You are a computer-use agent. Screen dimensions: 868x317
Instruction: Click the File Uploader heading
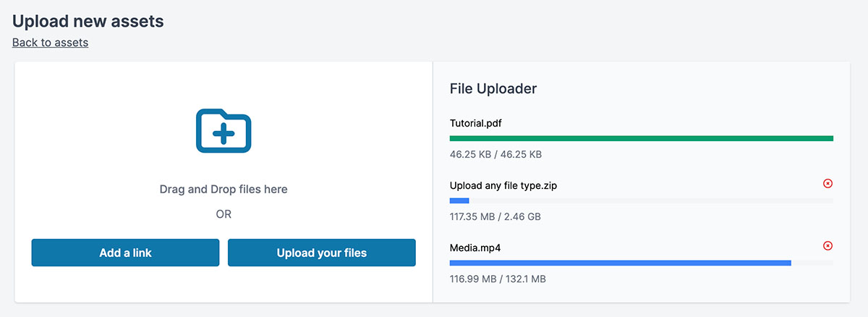pyautogui.click(x=493, y=88)
